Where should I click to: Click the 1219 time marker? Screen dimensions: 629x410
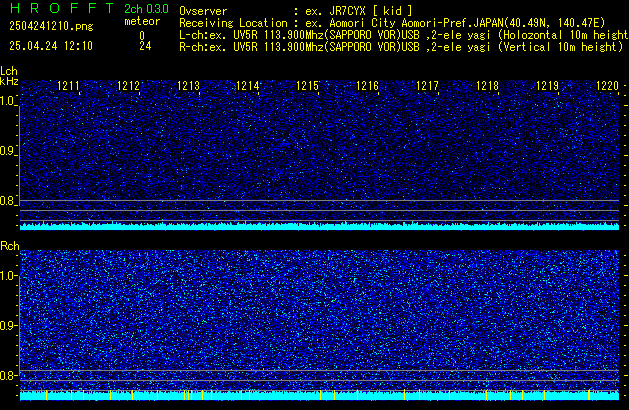click(x=547, y=86)
